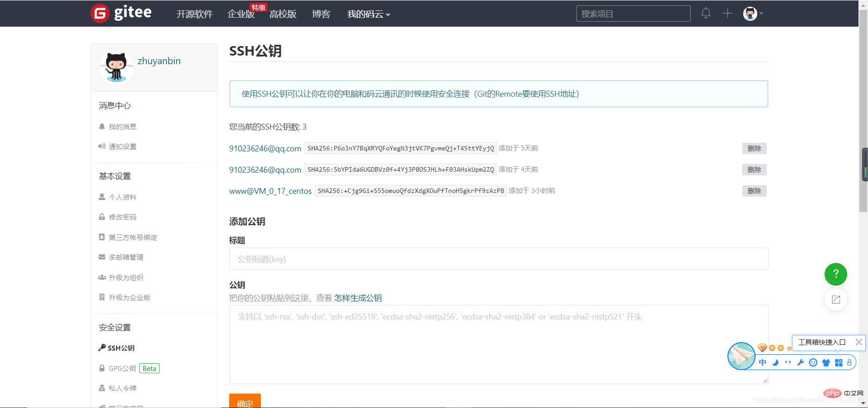Toggle the 中 Chinese input mode
868x408 pixels.
point(763,362)
